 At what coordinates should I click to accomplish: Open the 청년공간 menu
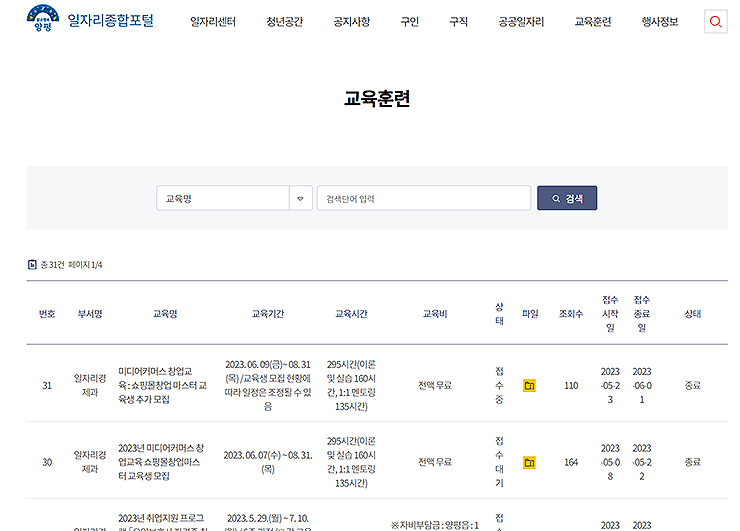tap(285, 22)
